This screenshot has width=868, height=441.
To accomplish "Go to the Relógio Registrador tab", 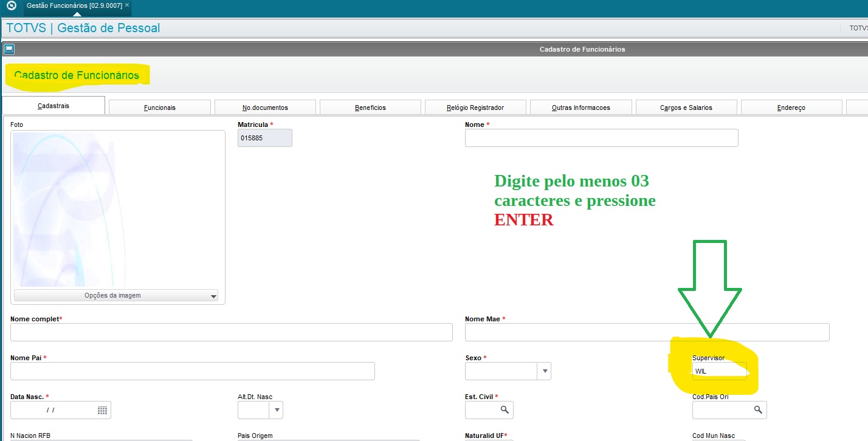I will click(x=475, y=108).
